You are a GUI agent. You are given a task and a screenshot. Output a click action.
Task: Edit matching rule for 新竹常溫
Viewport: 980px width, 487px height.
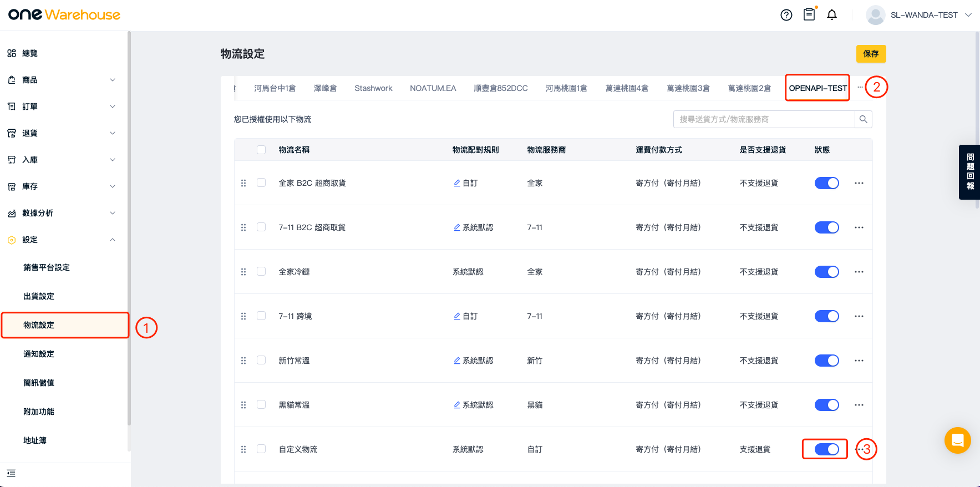coord(457,361)
